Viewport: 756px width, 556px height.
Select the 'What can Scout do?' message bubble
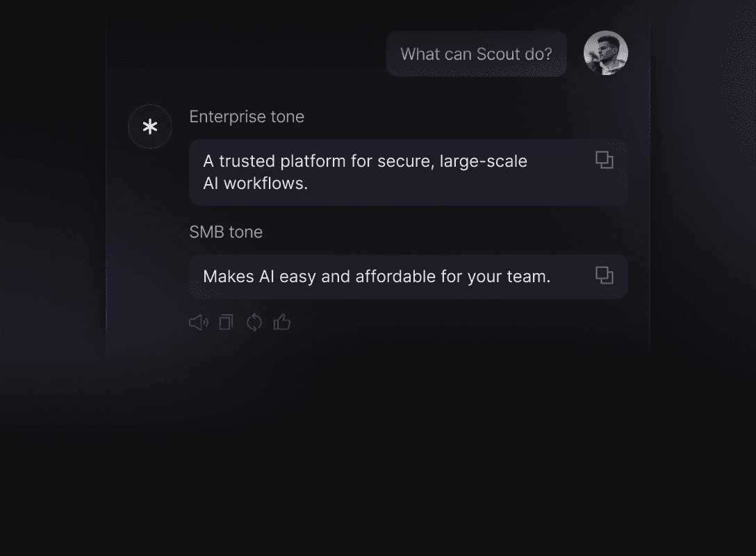[x=477, y=54]
